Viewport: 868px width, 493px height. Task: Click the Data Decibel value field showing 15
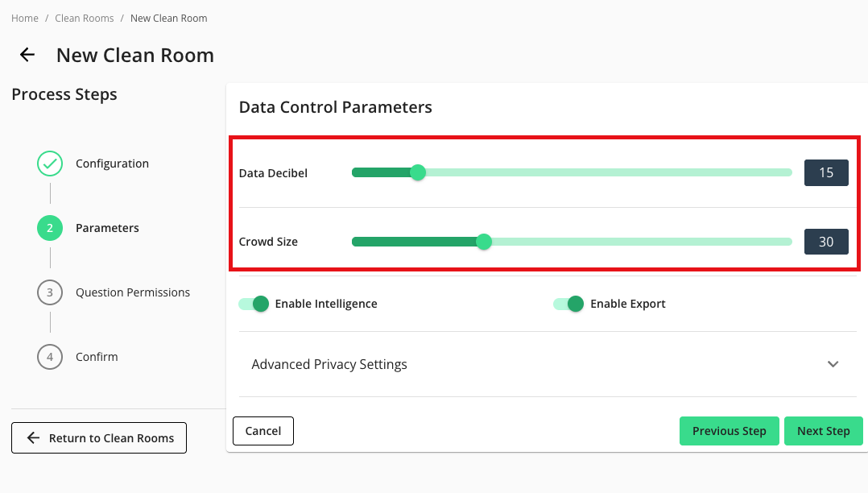point(826,173)
